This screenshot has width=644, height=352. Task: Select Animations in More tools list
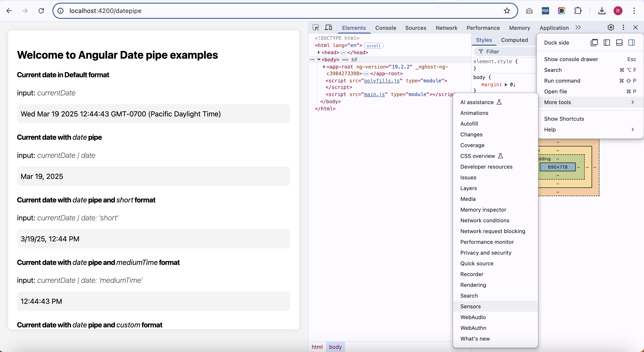(x=495, y=113)
